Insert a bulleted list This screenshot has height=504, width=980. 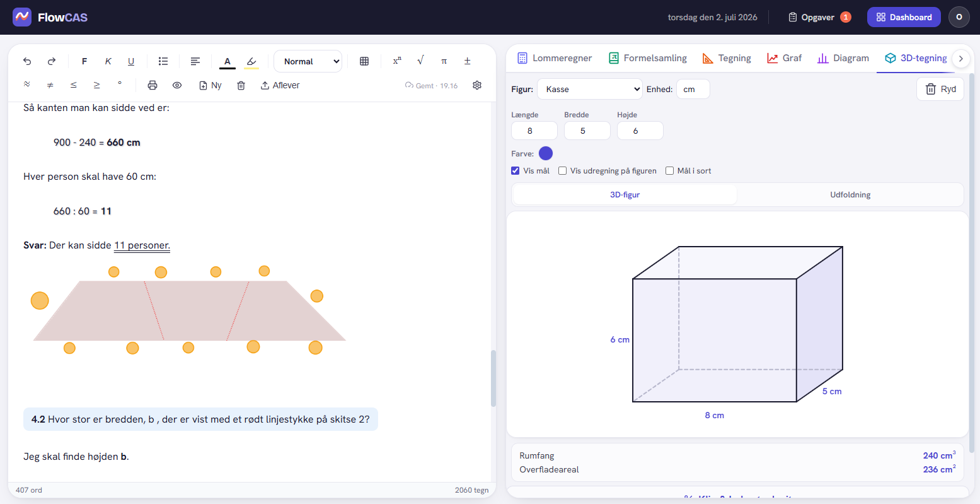pos(163,61)
